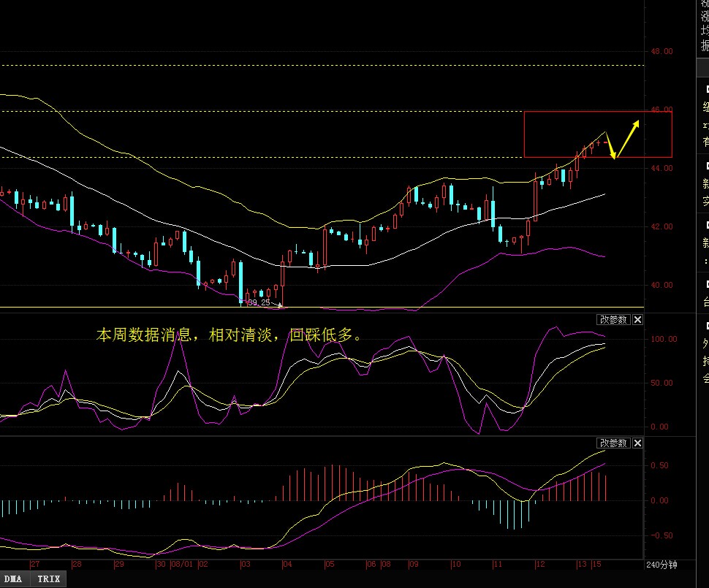The width and height of the screenshot is (709, 588).
Task: Select the red rectangle drawn on chart
Action: 598,112
